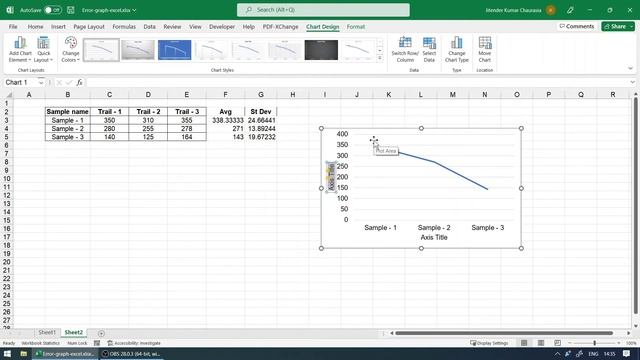The height and width of the screenshot is (360, 640).
Task: Switch to the Home tab
Action: (x=36, y=27)
